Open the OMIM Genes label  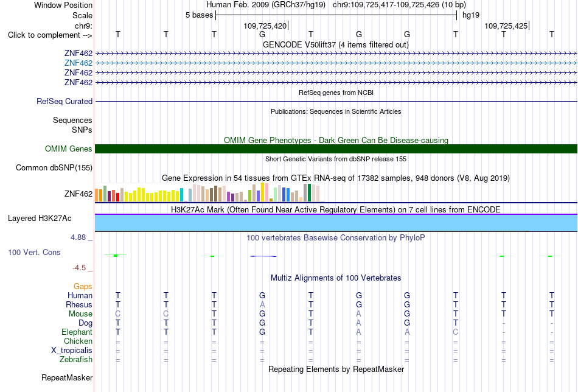69,149
